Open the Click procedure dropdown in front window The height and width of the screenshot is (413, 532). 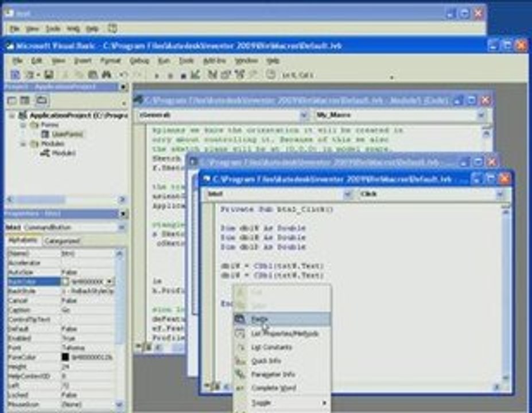[x=500, y=194]
